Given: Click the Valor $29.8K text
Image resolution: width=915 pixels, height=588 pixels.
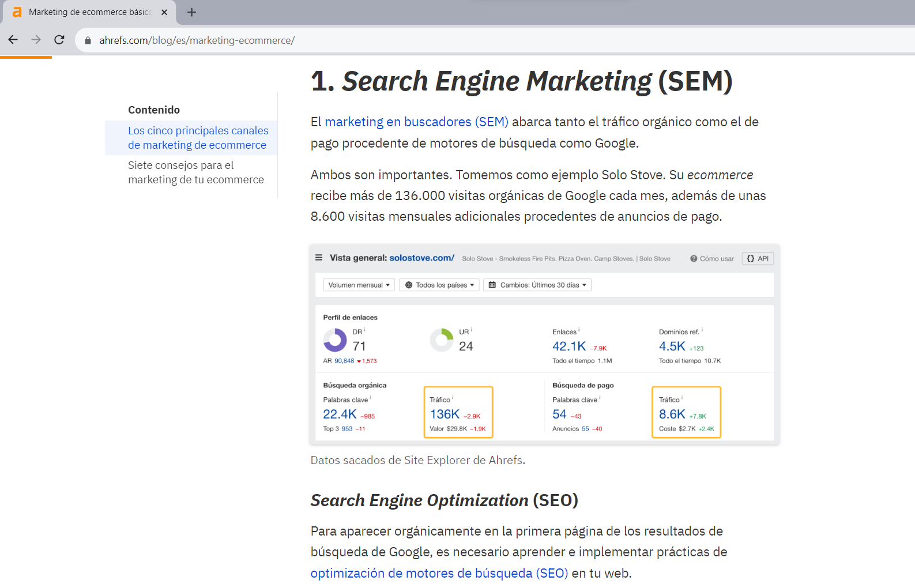Looking at the screenshot, I should click(448, 429).
